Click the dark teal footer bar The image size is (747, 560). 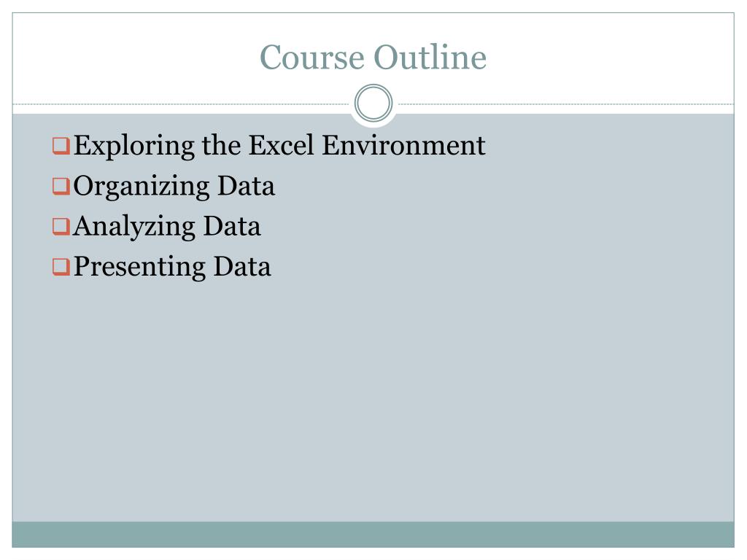coord(373,534)
